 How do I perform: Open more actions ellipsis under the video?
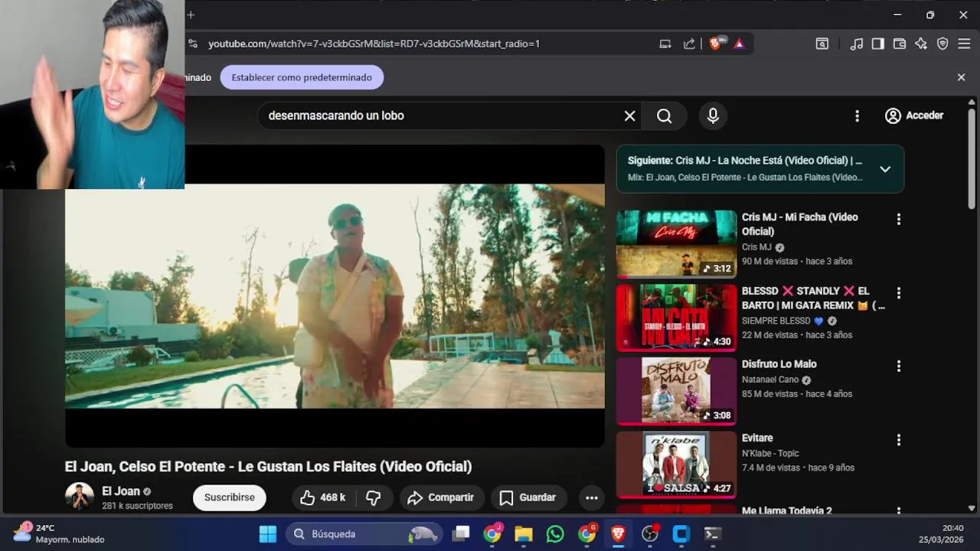coord(591,497)
